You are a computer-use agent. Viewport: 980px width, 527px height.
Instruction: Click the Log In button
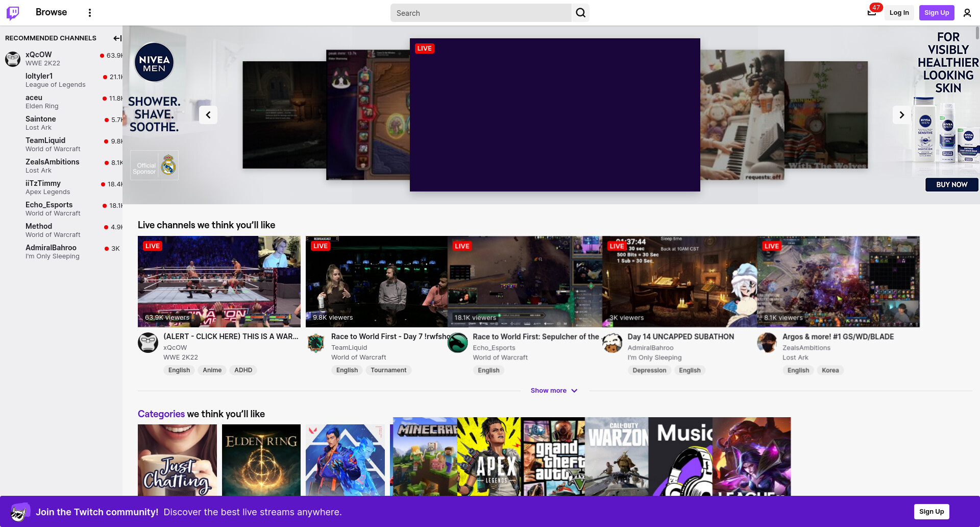click(899, 13)
